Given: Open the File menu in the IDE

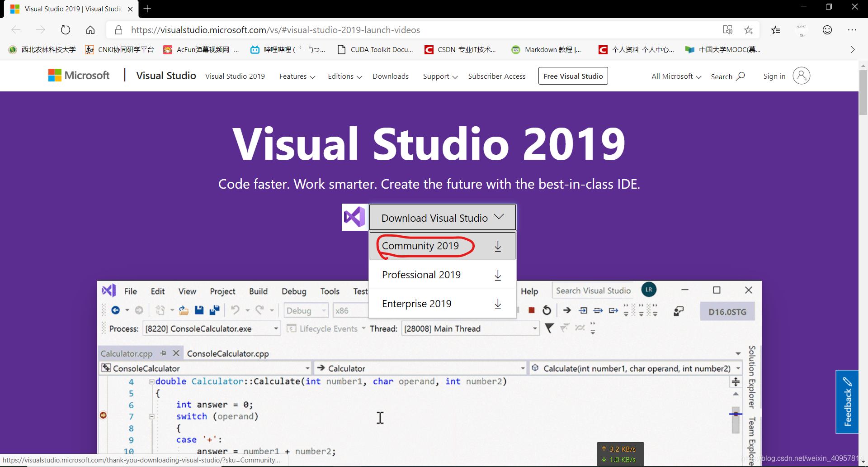Looking at the screenshot, I should coord(131,291).
